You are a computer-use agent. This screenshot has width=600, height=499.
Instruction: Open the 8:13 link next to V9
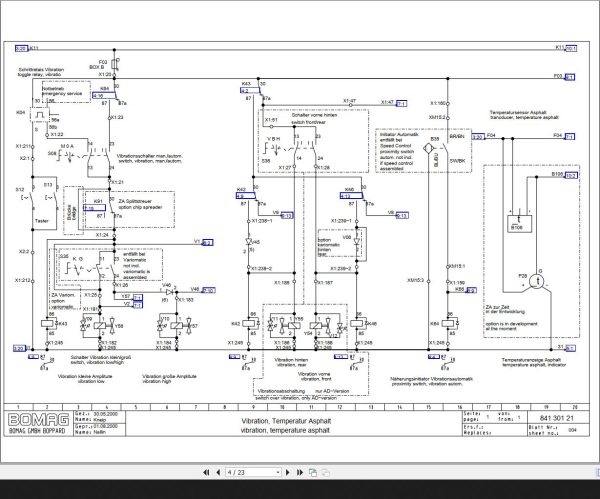(x=287, y=215)
